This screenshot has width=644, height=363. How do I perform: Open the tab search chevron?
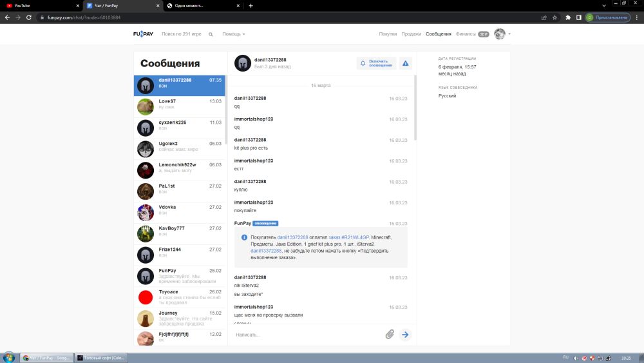coord(604,6)
